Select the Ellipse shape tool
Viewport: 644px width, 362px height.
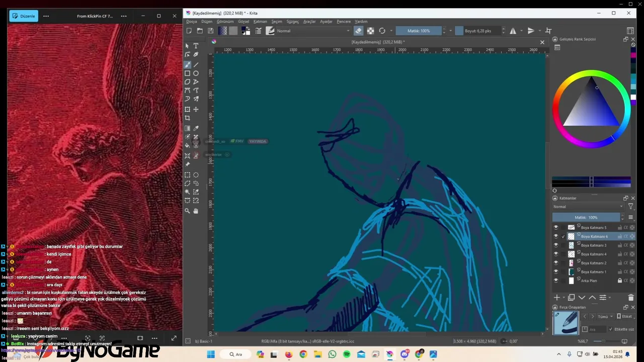196,73
